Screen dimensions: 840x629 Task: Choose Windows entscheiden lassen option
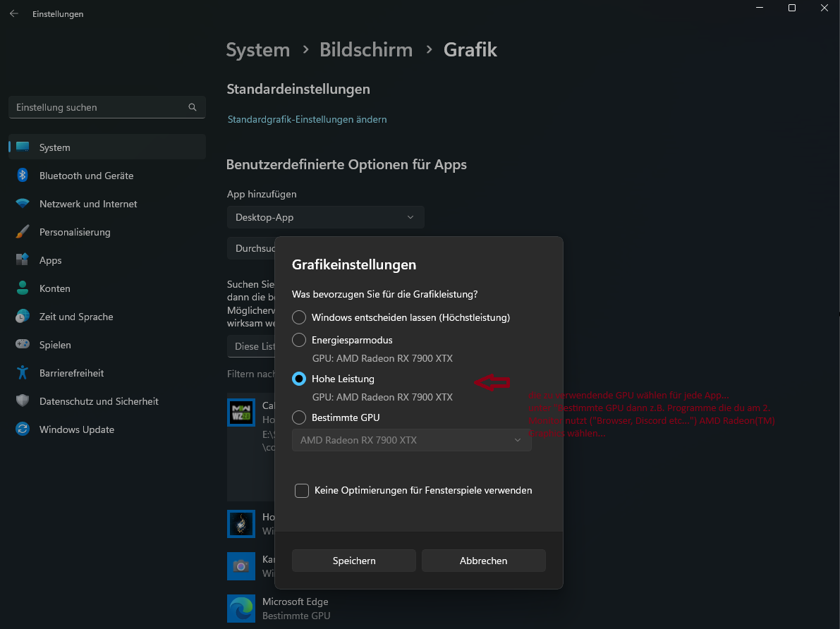[299, 318]
